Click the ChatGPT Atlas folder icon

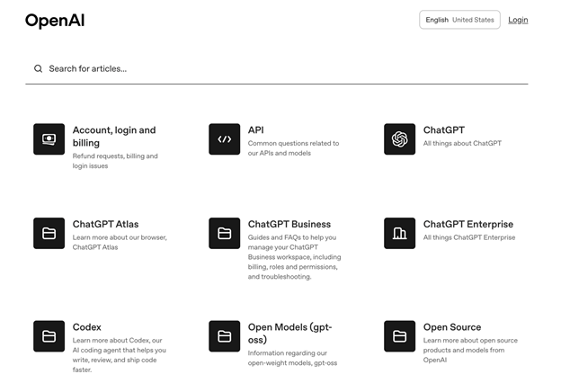(49, 234)
